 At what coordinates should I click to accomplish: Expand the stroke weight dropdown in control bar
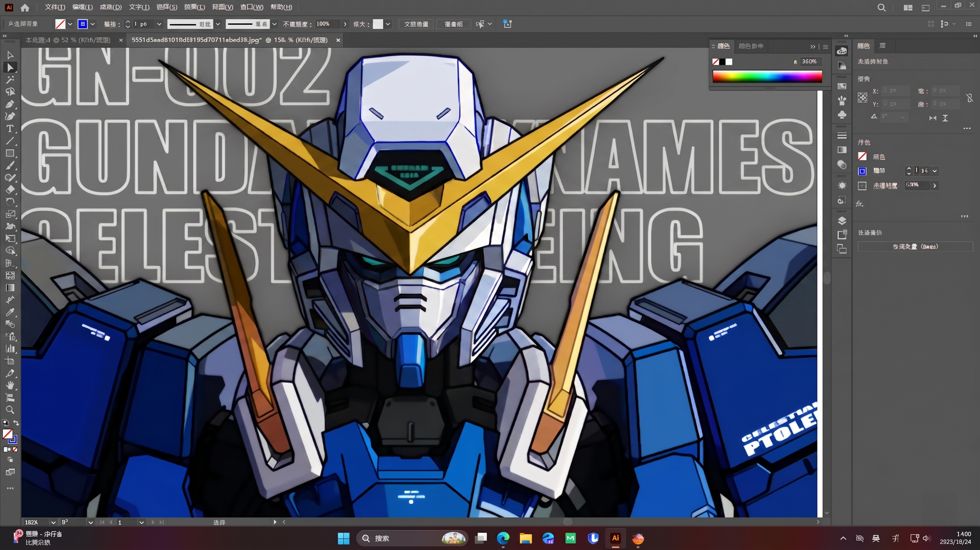(x=159, y=24)
